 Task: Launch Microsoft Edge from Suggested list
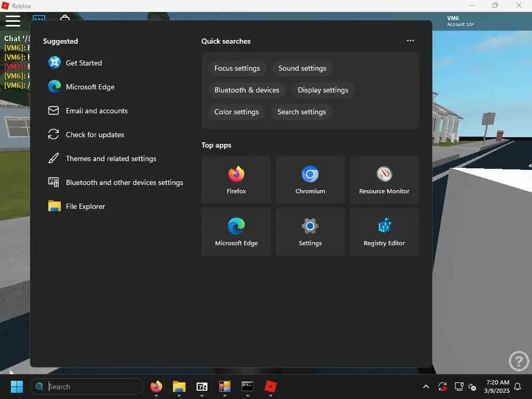click(82, 87)
